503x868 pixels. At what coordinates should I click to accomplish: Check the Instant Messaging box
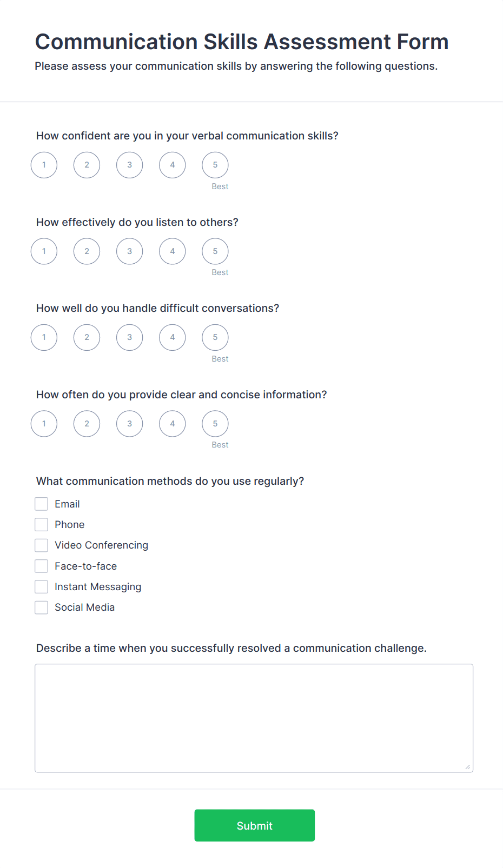(41, 586)
